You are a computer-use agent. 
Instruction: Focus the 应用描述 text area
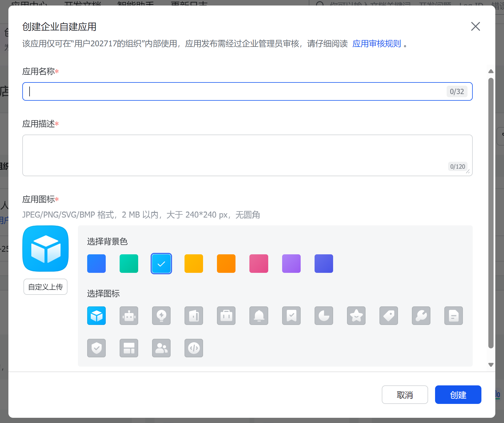click(x=247, y=155)
